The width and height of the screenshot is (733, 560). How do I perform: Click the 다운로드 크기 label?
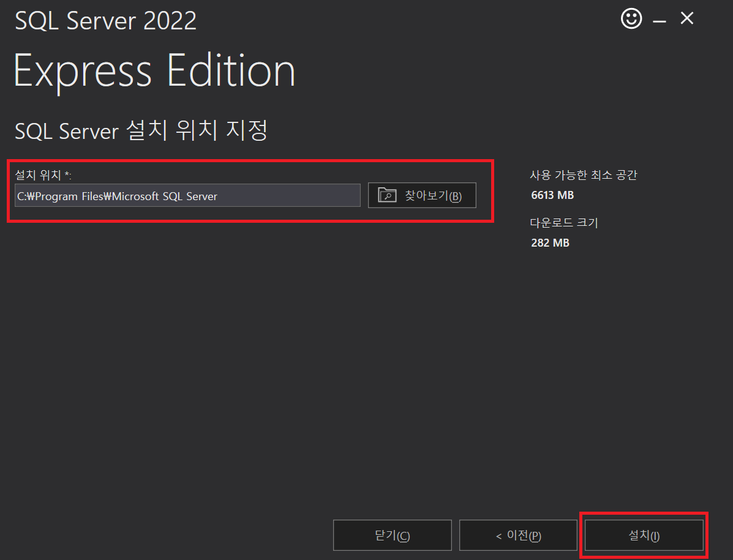(x=564, y=222)
